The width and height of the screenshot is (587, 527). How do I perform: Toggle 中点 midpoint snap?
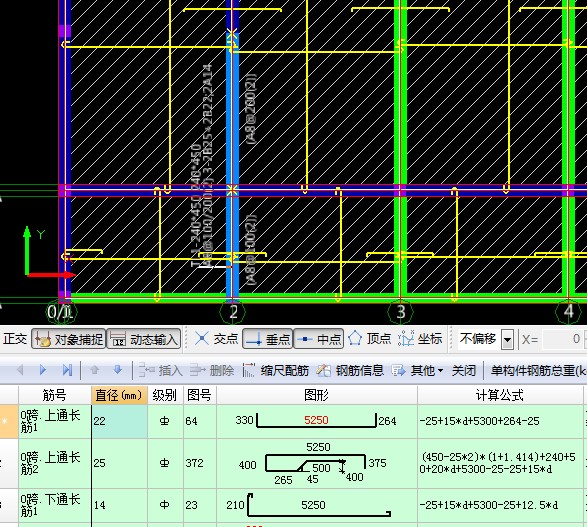(x=319, y=339)
